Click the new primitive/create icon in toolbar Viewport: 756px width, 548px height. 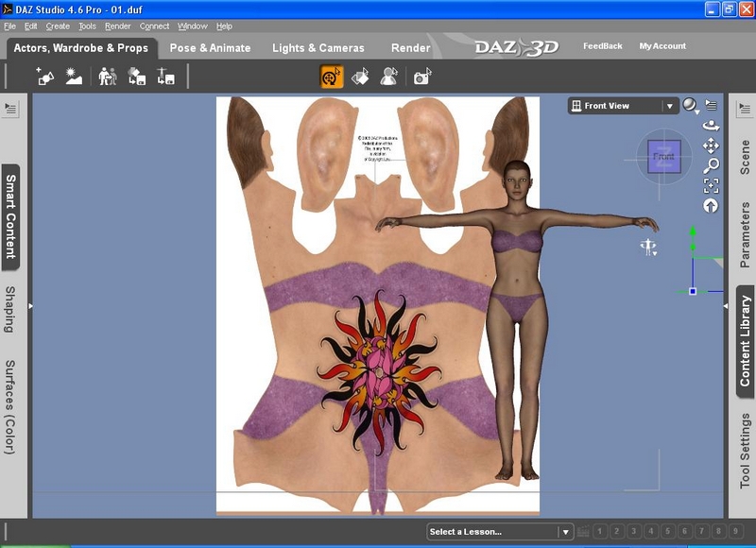(44, 77)
